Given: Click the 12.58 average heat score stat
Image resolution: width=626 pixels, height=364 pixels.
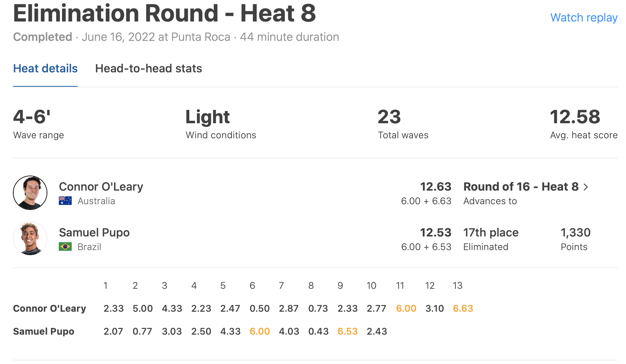Looking at the screenshot, I should (x=575, y=117).
